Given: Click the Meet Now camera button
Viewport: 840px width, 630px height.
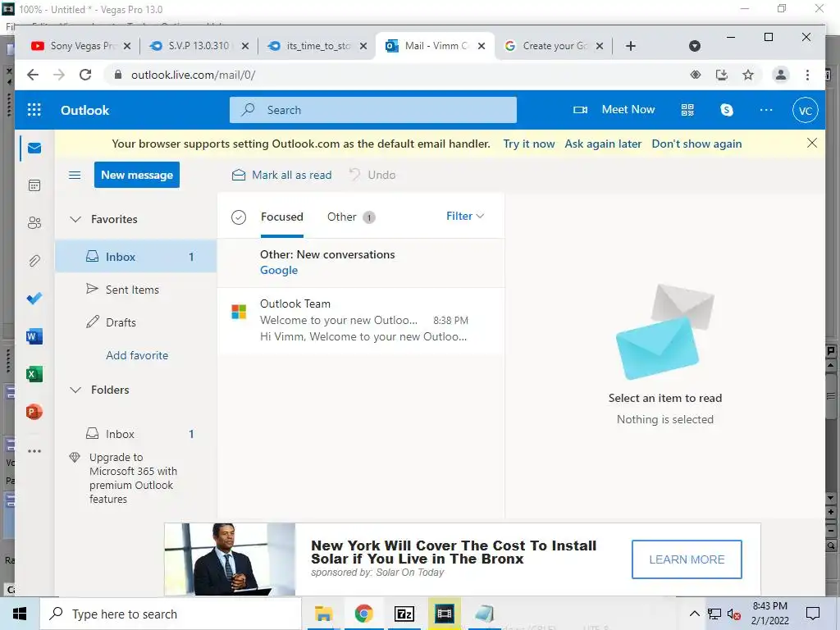Looking at the screenshot, I should 614,110.
